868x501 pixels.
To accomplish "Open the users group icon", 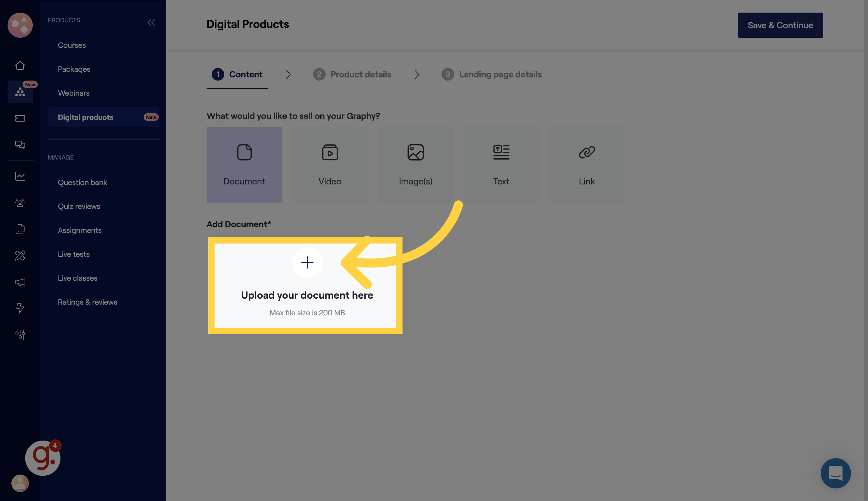I will tap(20, 203).
